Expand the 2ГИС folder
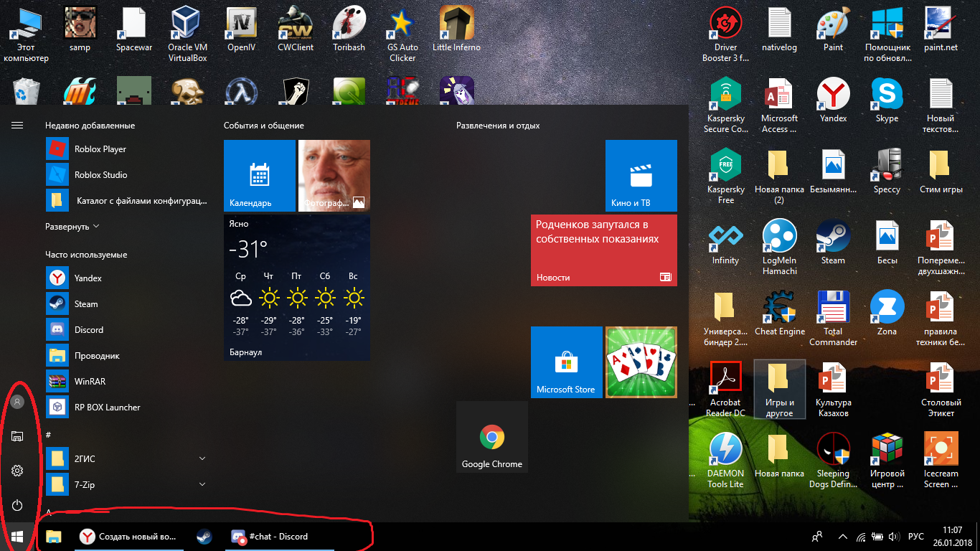This screenshot has height=551, width=980. point(128,459)
